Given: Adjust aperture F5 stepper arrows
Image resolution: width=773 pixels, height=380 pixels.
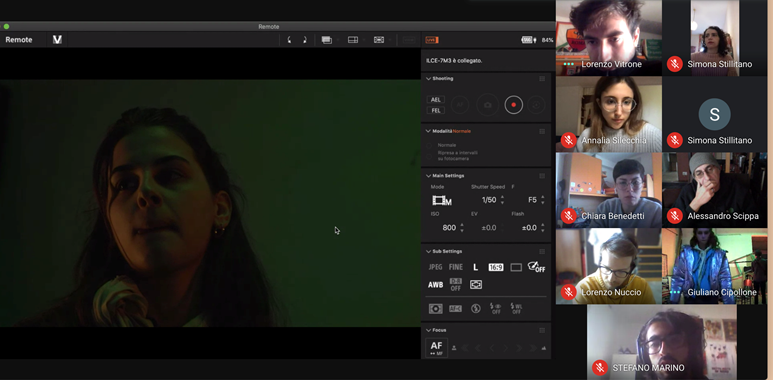Looking at the screenshot, I should [543, 200].
